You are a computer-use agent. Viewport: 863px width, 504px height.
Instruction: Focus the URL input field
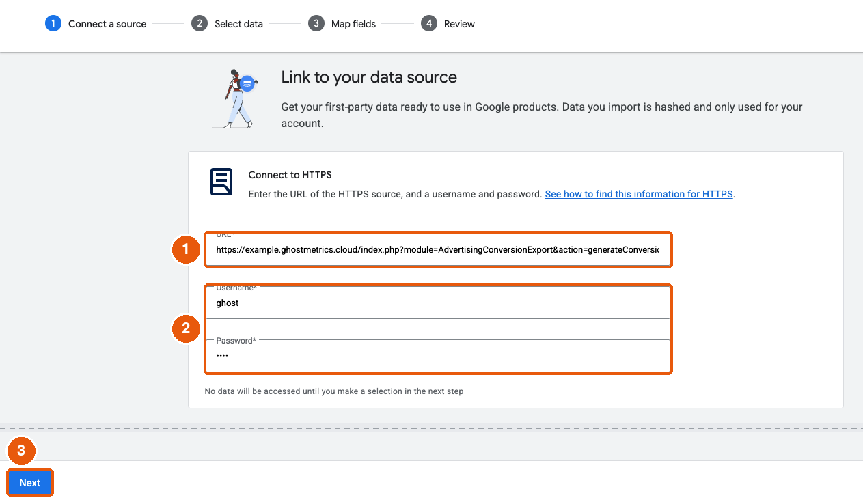point(438,249)
